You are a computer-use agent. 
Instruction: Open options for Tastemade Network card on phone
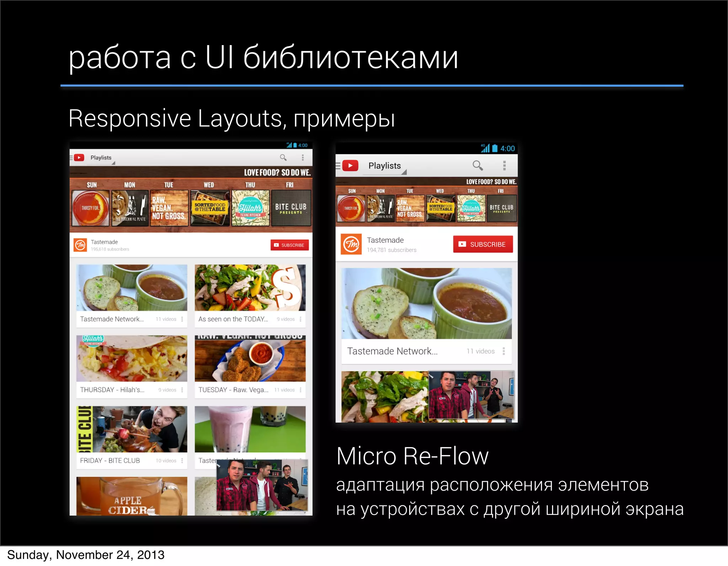[504, 351]
